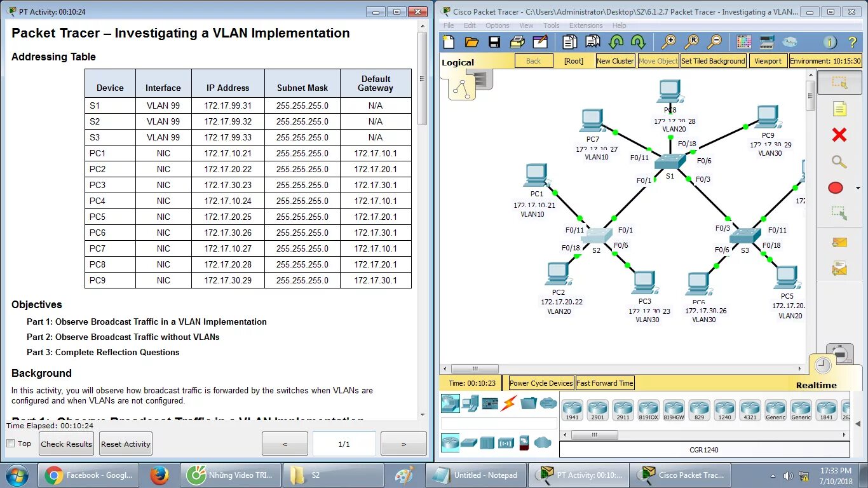Click the Add Complex PDU envelope icon
This screenshot has height=488, width=868.
point(839,269)
